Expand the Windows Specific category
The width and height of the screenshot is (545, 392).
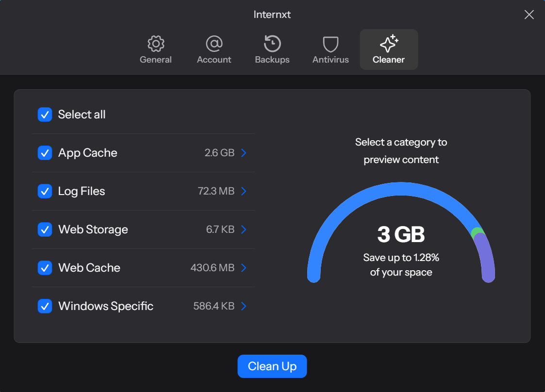pyautogui.click(x=244, y=306)
